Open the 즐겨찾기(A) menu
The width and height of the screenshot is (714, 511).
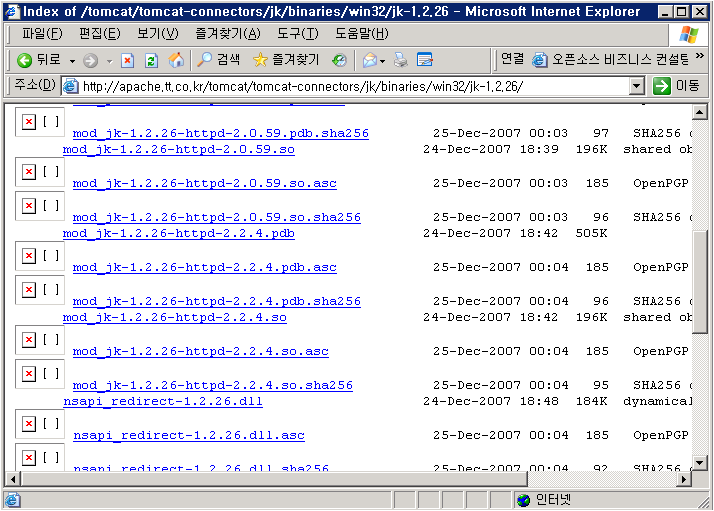coord(228,34)
